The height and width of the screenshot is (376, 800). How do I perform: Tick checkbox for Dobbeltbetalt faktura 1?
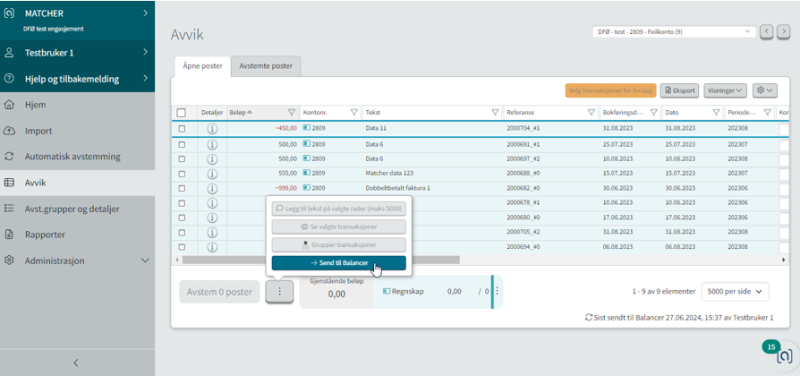coord(182,188)
